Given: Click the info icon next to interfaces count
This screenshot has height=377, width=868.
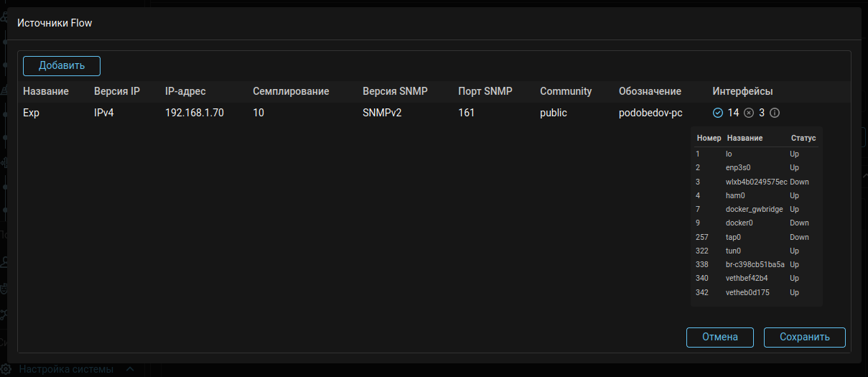Looking at the screenshot, I should (775, 113).
